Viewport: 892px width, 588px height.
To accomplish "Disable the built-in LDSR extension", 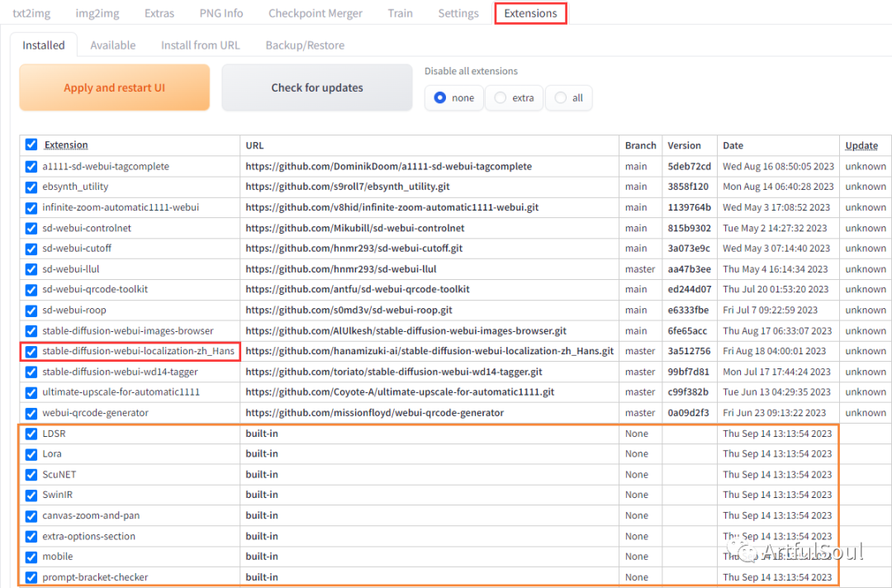I will click(x=31, y=434).
